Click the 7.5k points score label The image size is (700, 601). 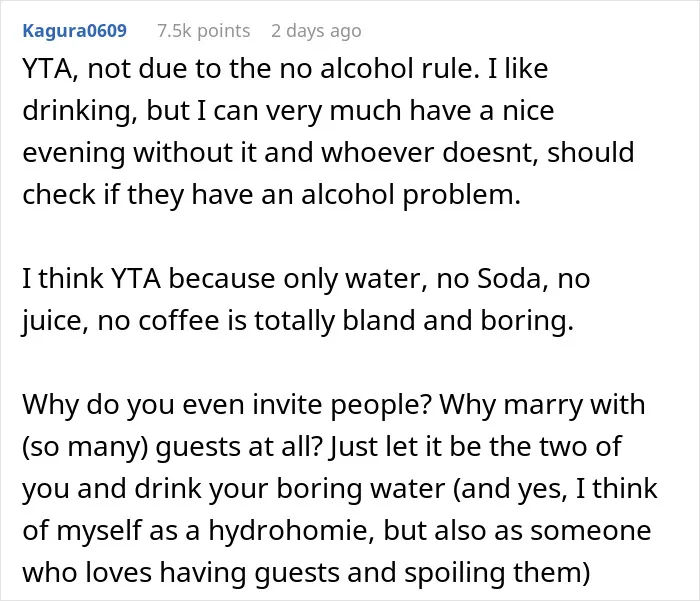click(204, 31)
